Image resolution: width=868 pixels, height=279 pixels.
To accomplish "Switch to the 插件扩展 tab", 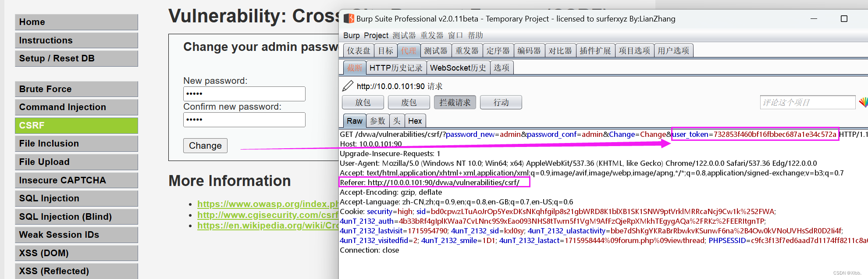I will 595,51.
